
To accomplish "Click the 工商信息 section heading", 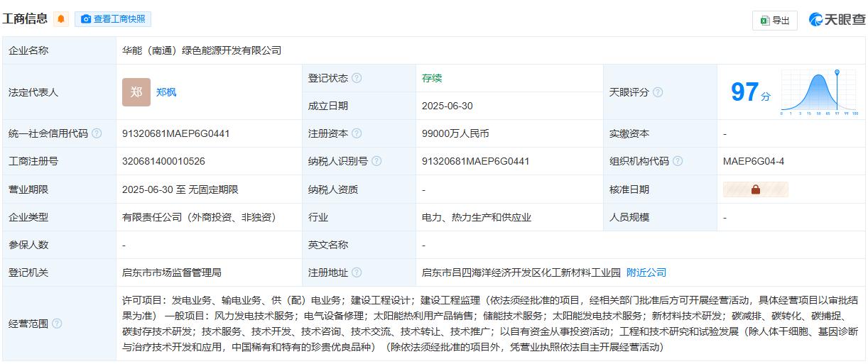I will point(25,19).
